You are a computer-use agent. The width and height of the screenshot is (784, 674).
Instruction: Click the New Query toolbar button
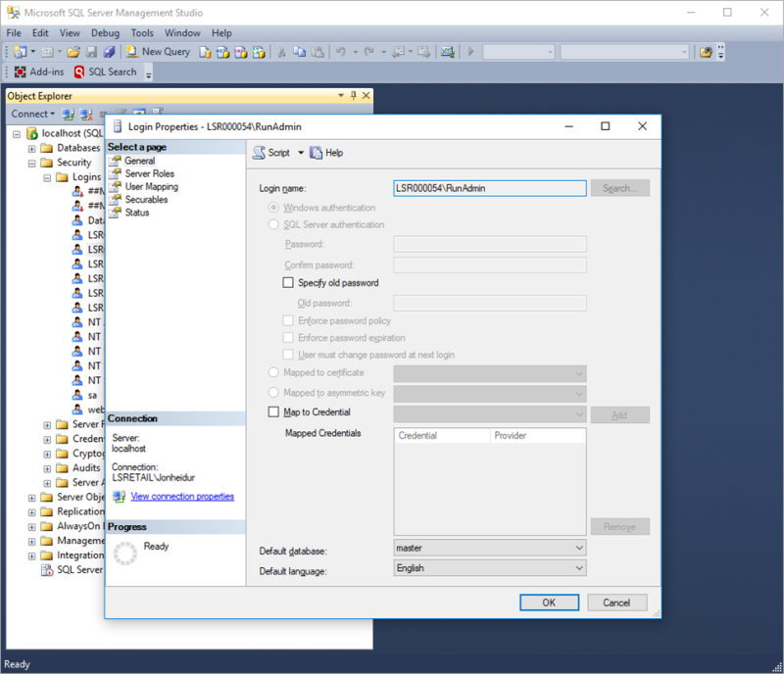coord(158,51)
